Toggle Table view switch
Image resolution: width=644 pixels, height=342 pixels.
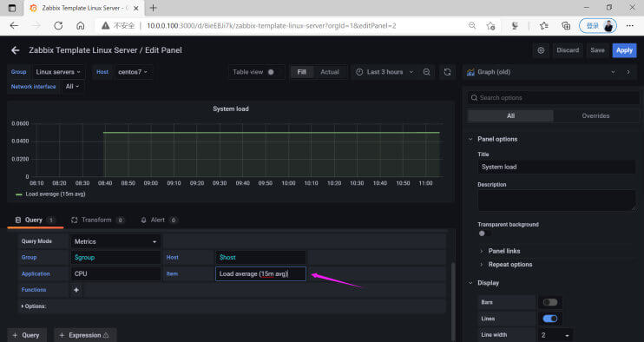[x=271, y=72]
